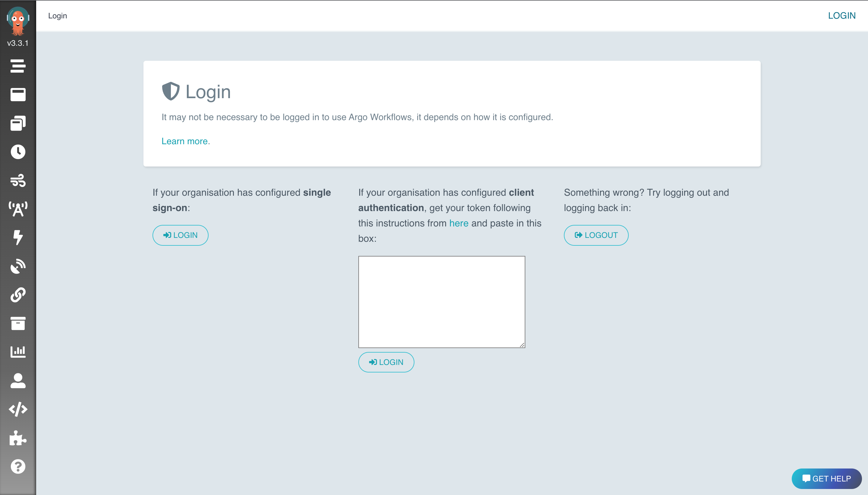The width and height of the screenshot is (868, 495).
Task: Open Workflows list from sidebar
Action: coord(18,66)
